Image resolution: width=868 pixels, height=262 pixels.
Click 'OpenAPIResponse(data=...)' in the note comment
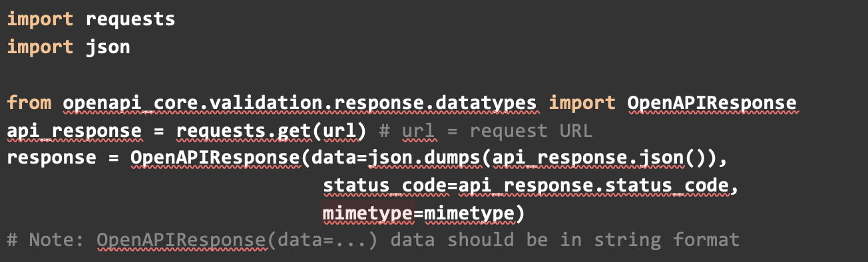point(238,239)
